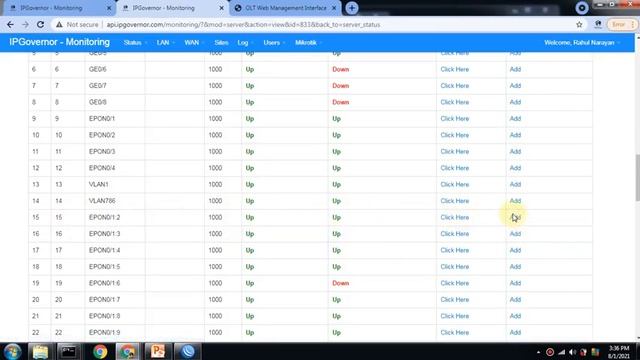Click Here link for GE0/8 row
This screenshot has width=640, height=360.
[x=454, y=102]
